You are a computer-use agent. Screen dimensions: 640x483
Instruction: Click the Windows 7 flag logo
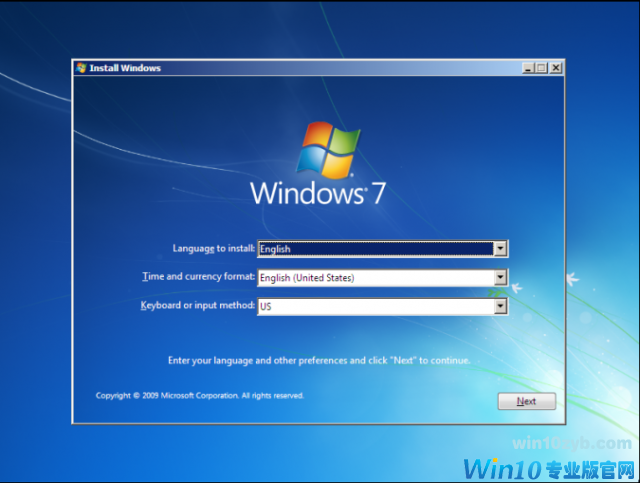coord(329,150)
